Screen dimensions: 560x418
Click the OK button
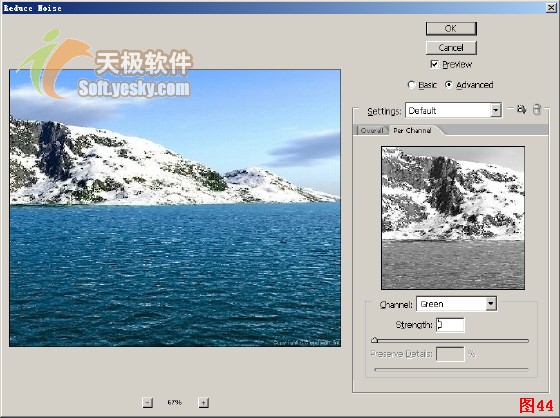(x=451, y=29)
